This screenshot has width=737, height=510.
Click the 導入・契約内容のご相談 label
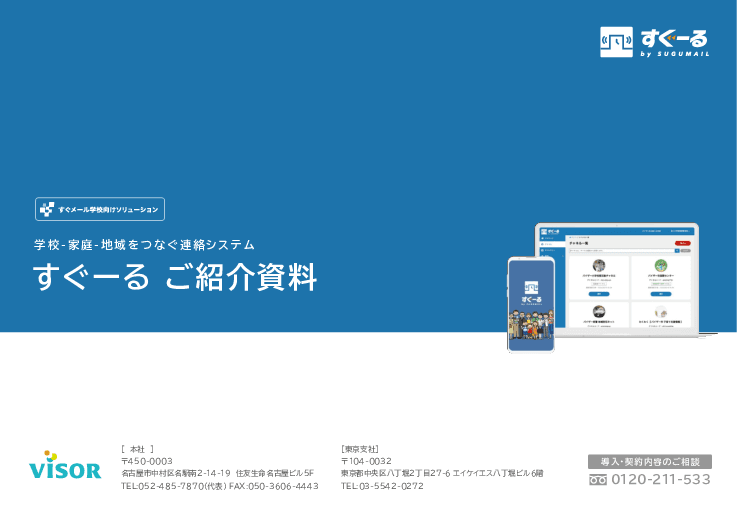(x=649, y=461)
